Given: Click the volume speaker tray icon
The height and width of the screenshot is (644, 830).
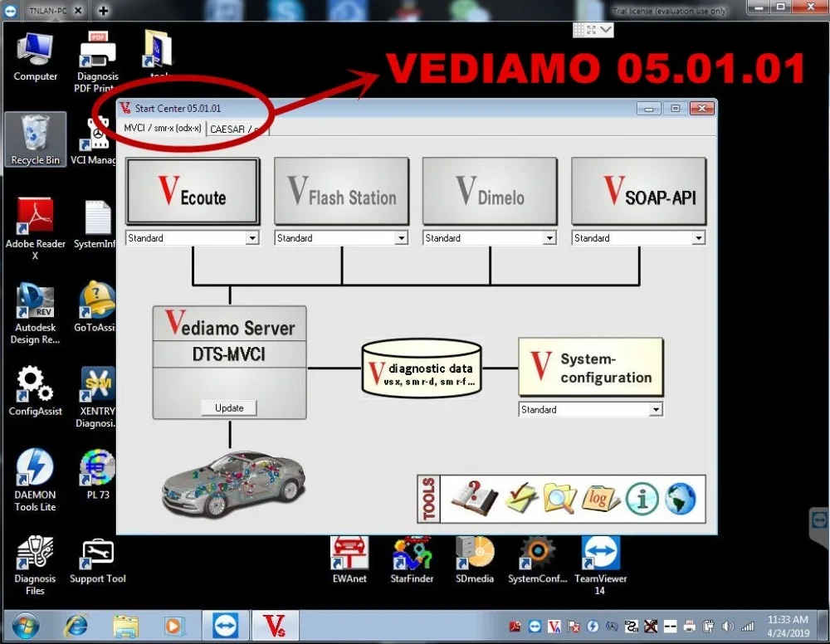Looking at the screenshot, I should (729, 627).
